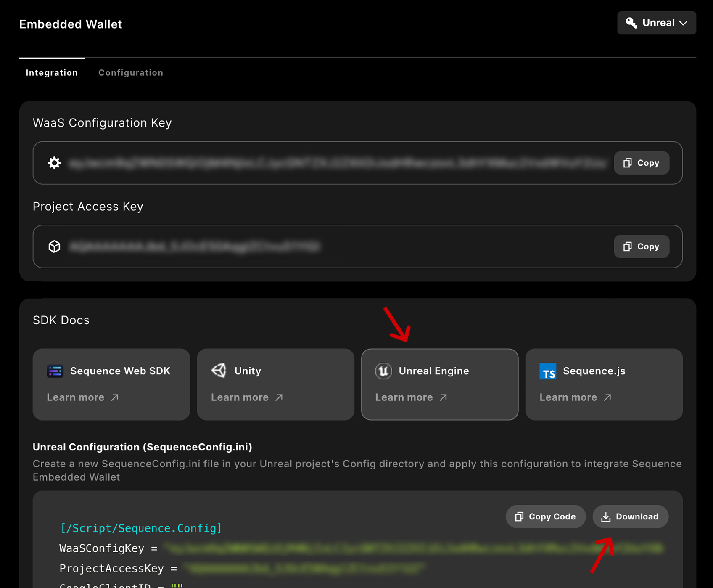The height and width of the screenshot is (588, 713).
Task: Click the Unity logo icon
Action: coord(219,371)
